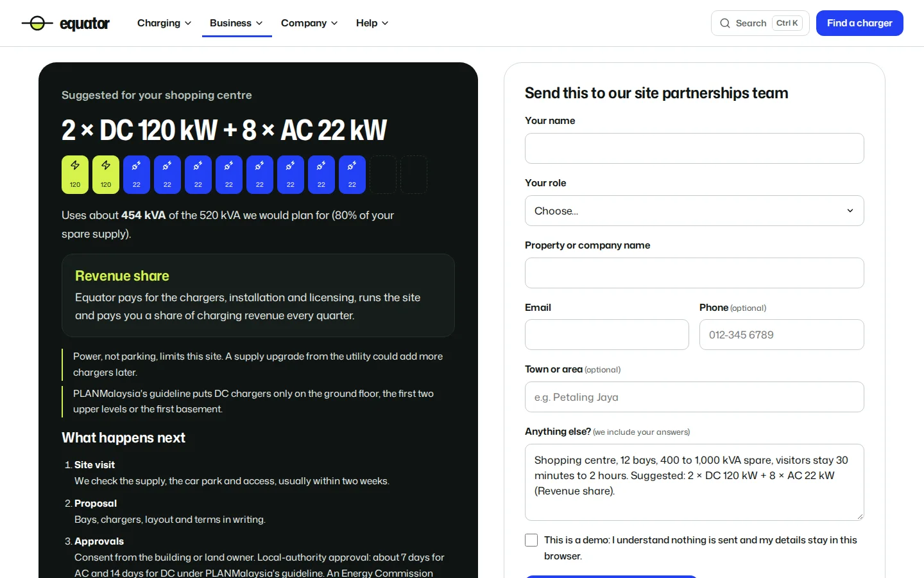
Task: Click "Send this to our site partnerships team" heading
Action: click(x=656, y=93)
